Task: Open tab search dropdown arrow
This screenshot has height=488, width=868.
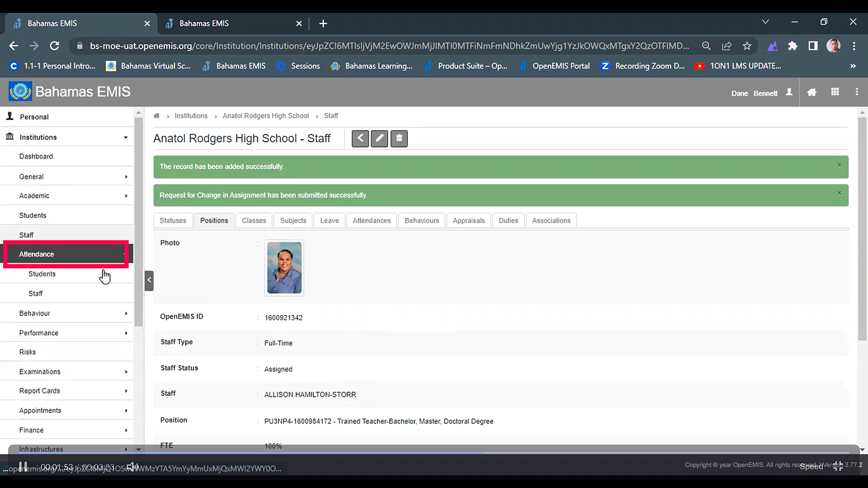Action: pos(766,22)
